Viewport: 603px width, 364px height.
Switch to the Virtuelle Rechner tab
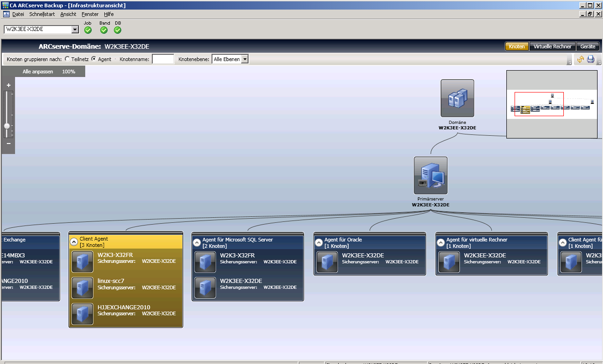tap(552, 46)
